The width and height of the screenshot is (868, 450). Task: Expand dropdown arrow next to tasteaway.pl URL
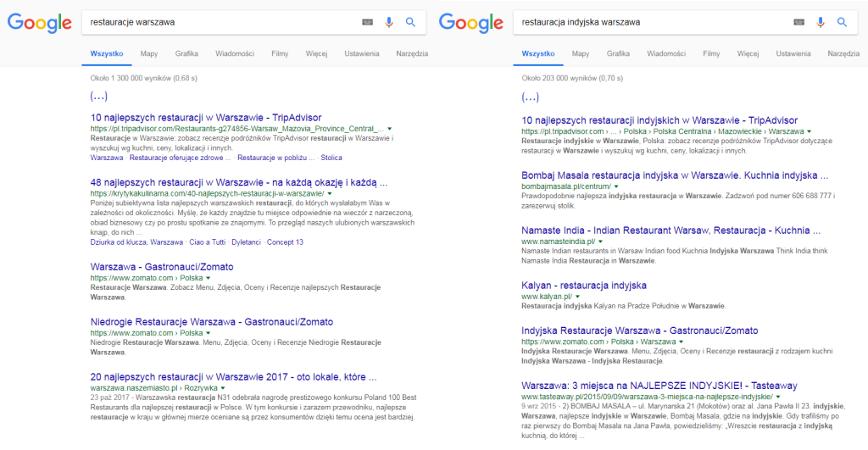coord(778,397)
